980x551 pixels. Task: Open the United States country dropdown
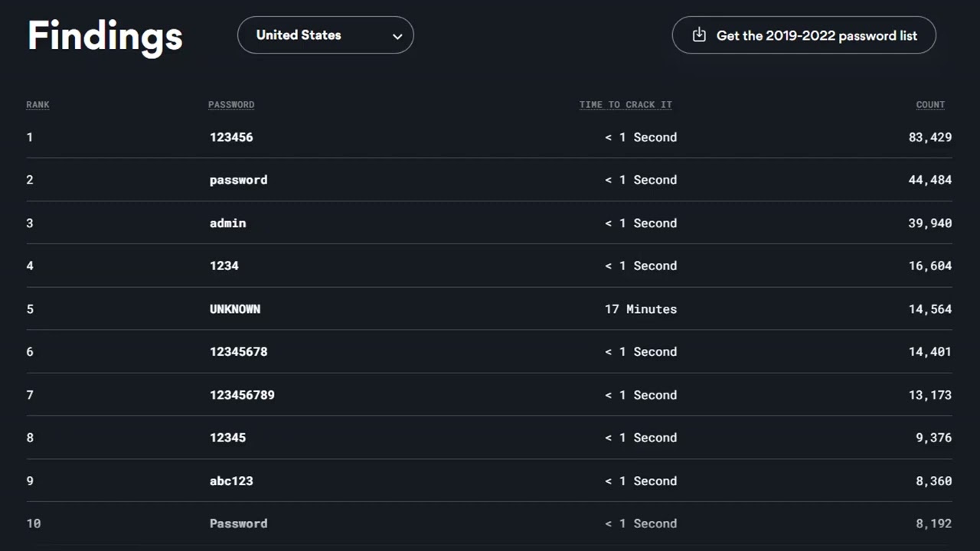click(x=325, y=35)
